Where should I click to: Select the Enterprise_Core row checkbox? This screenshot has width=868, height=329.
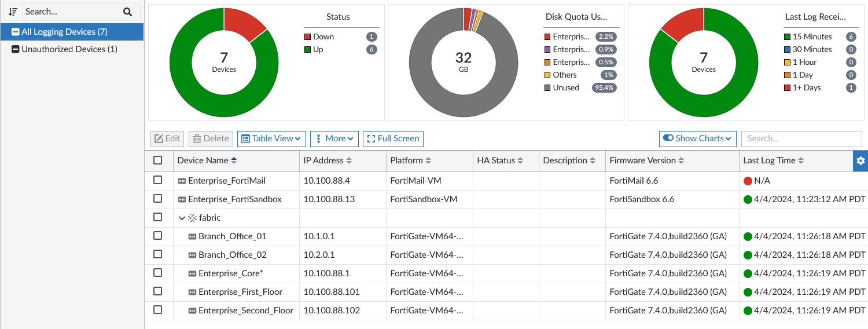click(157, 273)
